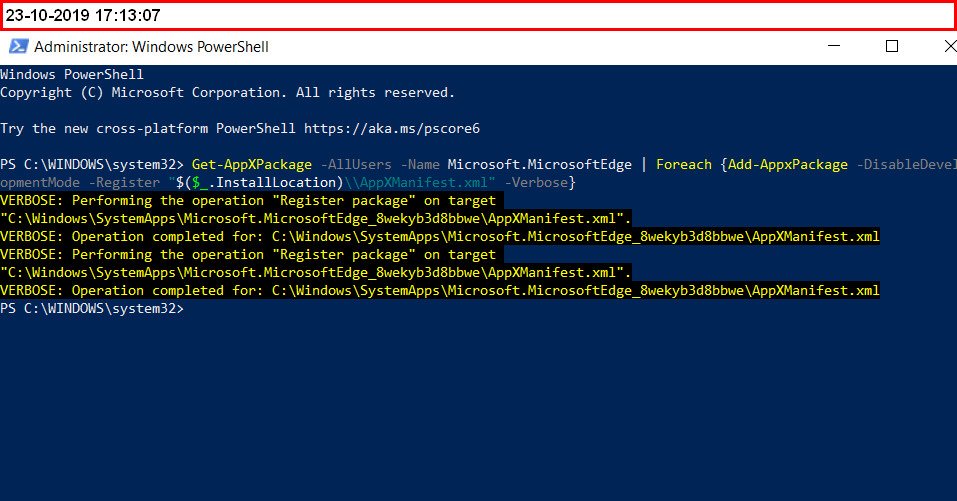The height and width of the screenshot is (501, 957).
Task: Minimize the Administrator PowerShell window
Action: click(834, 46)
